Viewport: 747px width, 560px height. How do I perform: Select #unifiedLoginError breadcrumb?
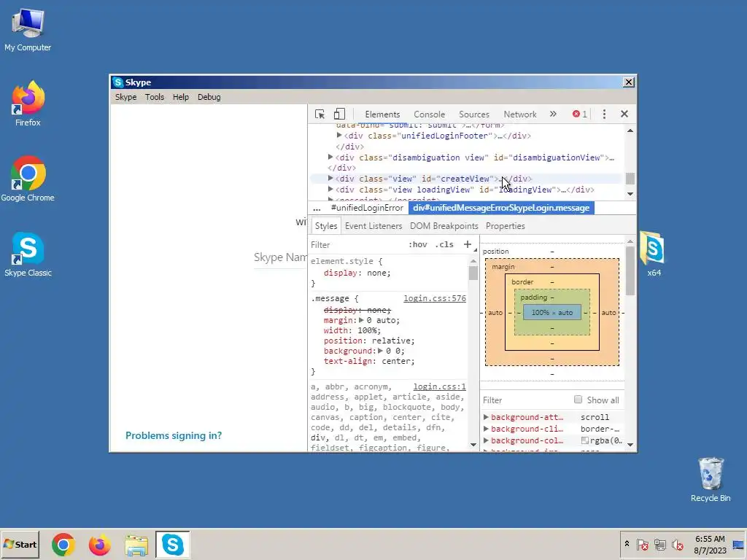[367, 208]
